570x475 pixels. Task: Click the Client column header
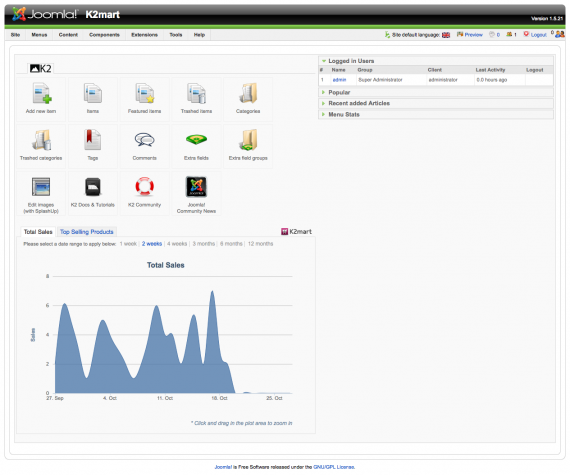click(435, 70)
